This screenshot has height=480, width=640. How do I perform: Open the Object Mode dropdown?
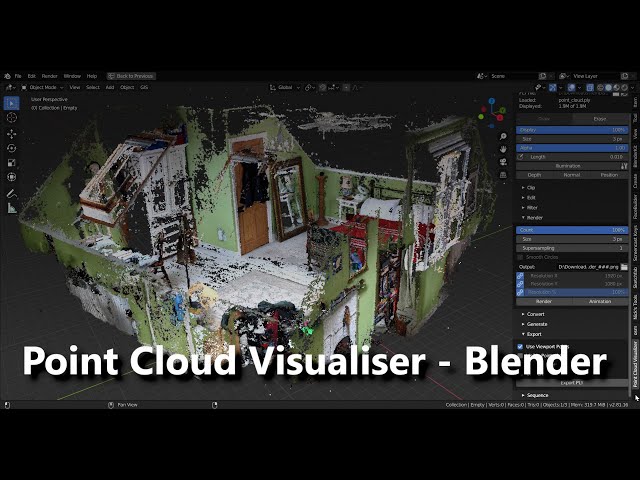[x=42, y=87]
